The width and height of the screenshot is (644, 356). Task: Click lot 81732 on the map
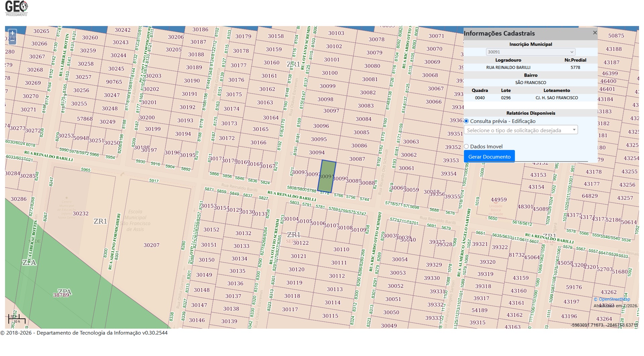pyautogui.click(x=517, y=255)
